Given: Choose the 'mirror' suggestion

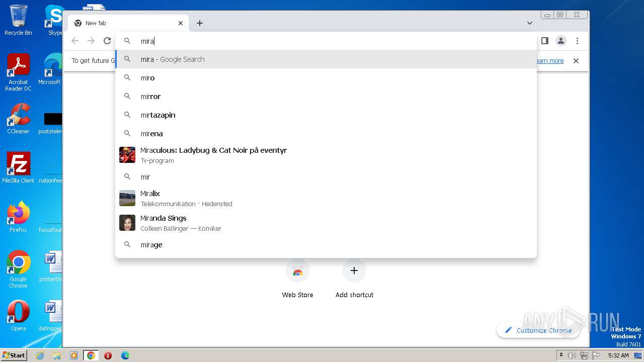Looking at the screenshot, I should (326, 97).
